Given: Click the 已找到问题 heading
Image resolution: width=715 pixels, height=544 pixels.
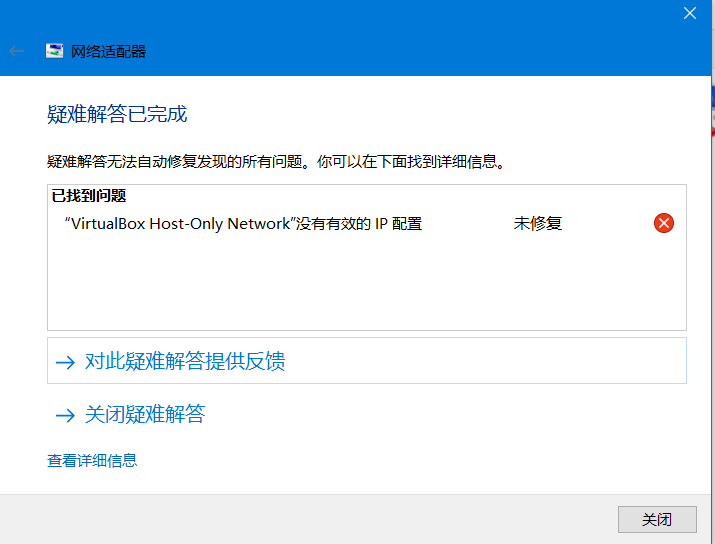Looking at the screenshot, I should [89, 196].
